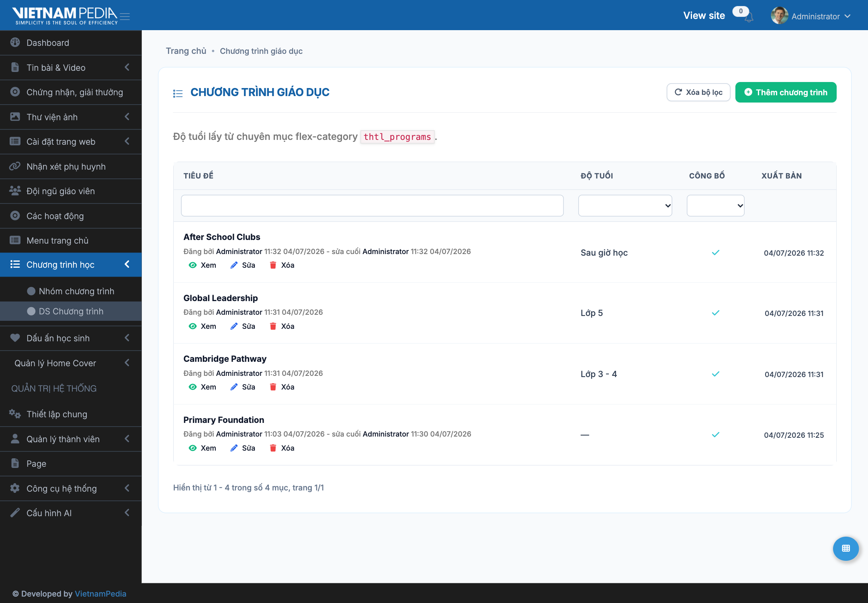This screenshot has width=868, height=603.
Task: Click the eye icon under Primary Foundation
Action: click(192, 448)
